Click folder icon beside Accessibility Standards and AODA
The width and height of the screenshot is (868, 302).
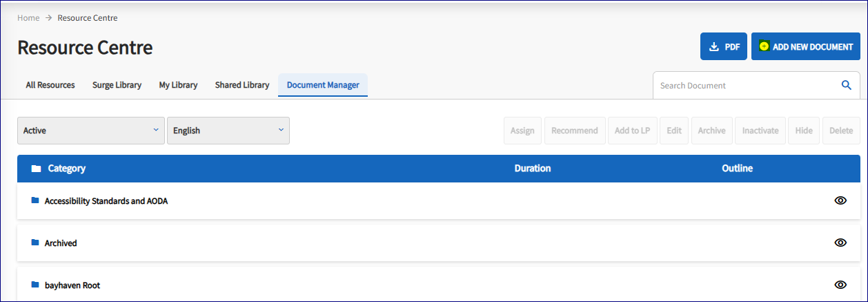click(35, 200)
